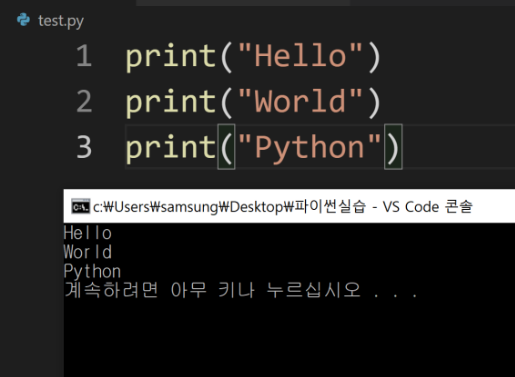The height and width of the screenshot is (377, 515).
Task: Click the console window's cmd icon
Action: click(x=80, y=207)
